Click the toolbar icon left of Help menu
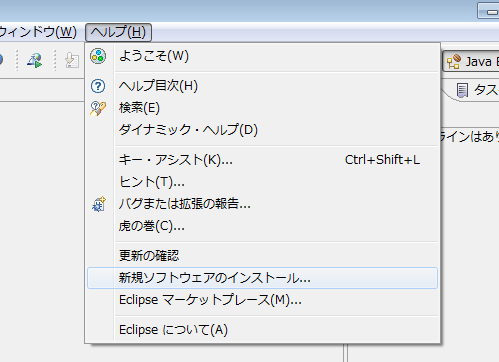This screenshot has width=499, height=362. point(72,61)
